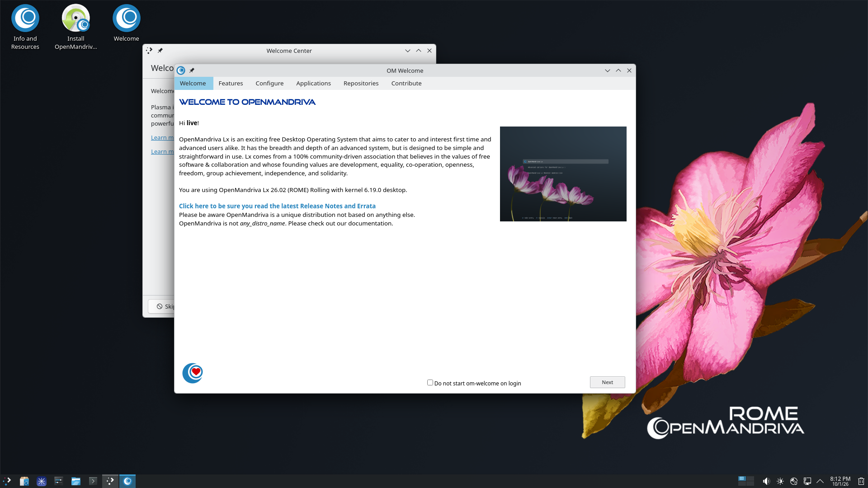Open the trash icon in panel

click(861, 481)
